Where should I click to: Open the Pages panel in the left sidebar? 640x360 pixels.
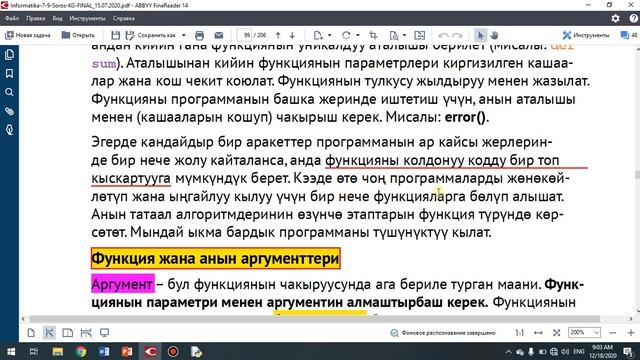tap(9, 54)
